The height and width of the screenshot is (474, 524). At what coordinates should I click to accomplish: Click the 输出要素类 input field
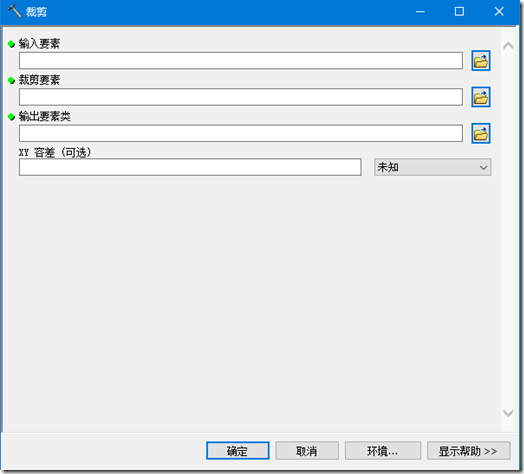[x=241, y=134]
